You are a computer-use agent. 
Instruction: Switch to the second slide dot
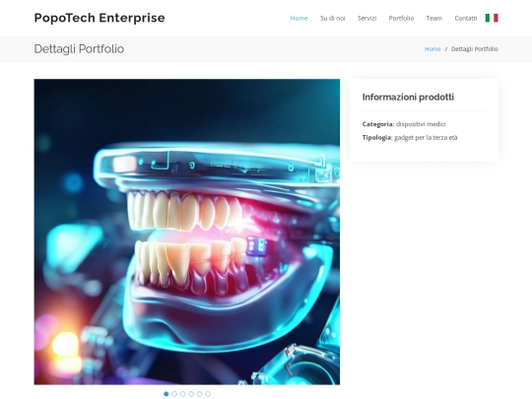point(174,394)
